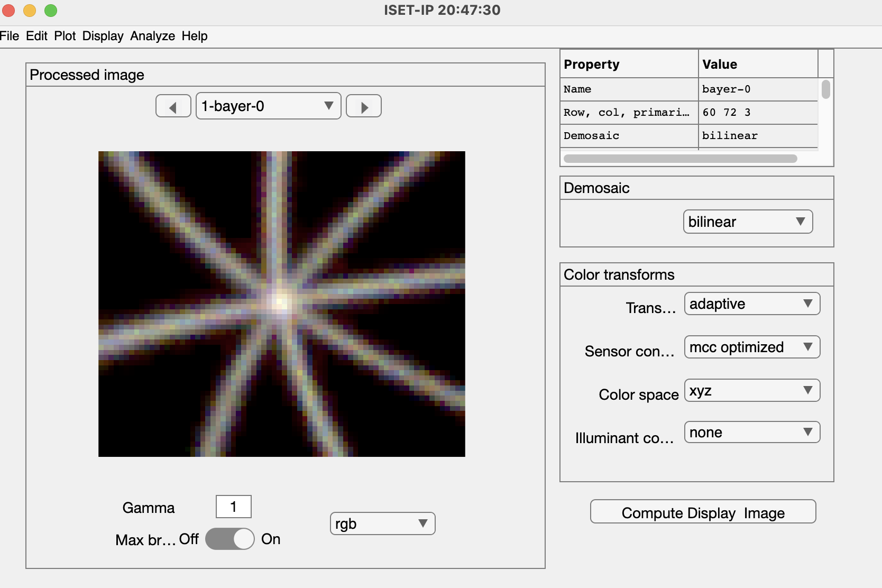Viewport: 882px width, 588px height.
Task: Expand the adaptive transform dropdown
Action: 751,304
